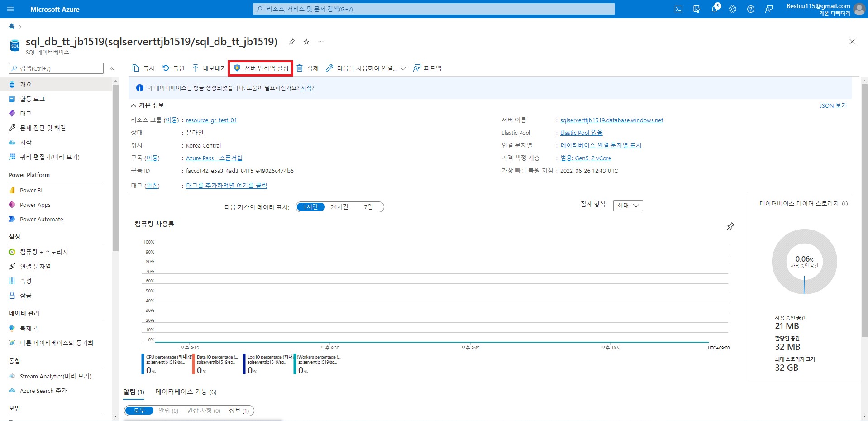Screen dimensions: 868x421
Task: Click the left menu search field
Action: point(56,68)
